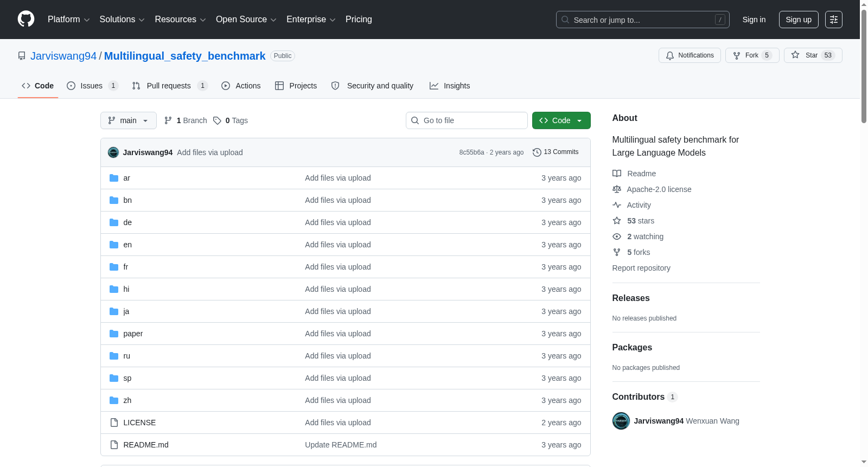Open the Update README.md commit message
The image size is (868, 467).
341,445
